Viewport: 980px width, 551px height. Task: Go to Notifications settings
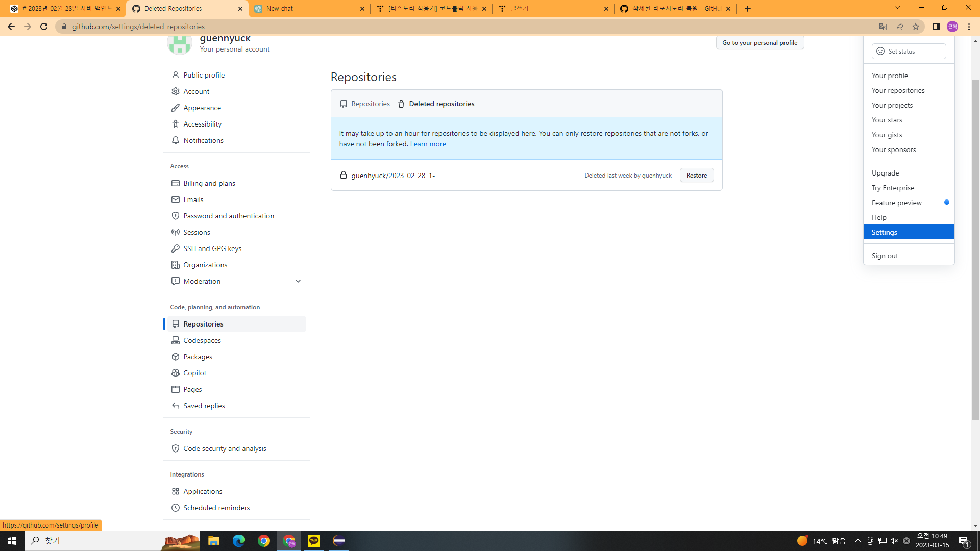pyautogui.click(x=203, y=140)
